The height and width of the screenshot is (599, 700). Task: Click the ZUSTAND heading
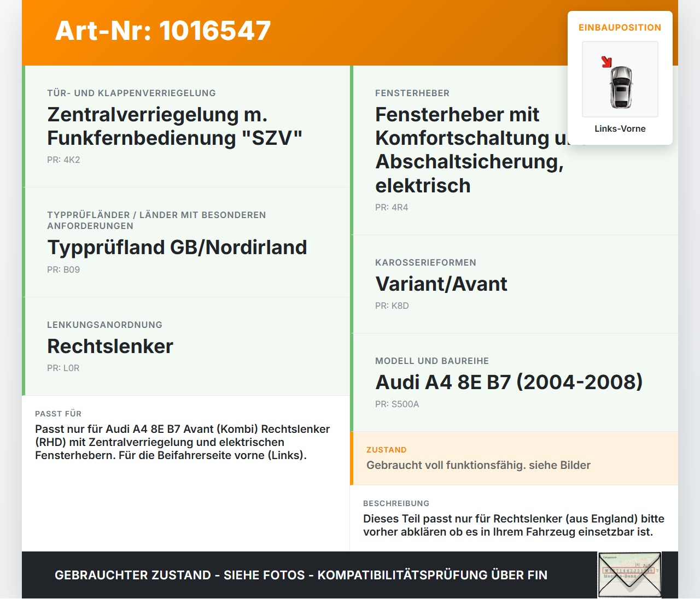387,450
